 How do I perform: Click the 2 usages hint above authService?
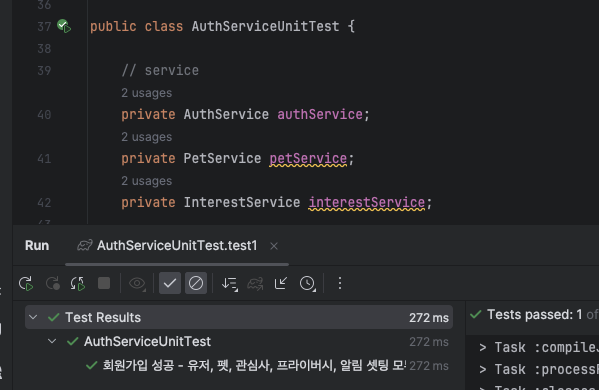(x=147, y=93)
